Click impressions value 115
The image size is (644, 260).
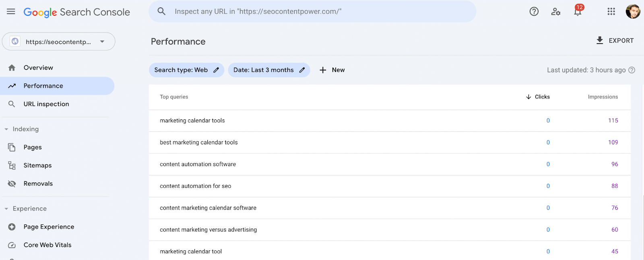click(x=613, y=121)
